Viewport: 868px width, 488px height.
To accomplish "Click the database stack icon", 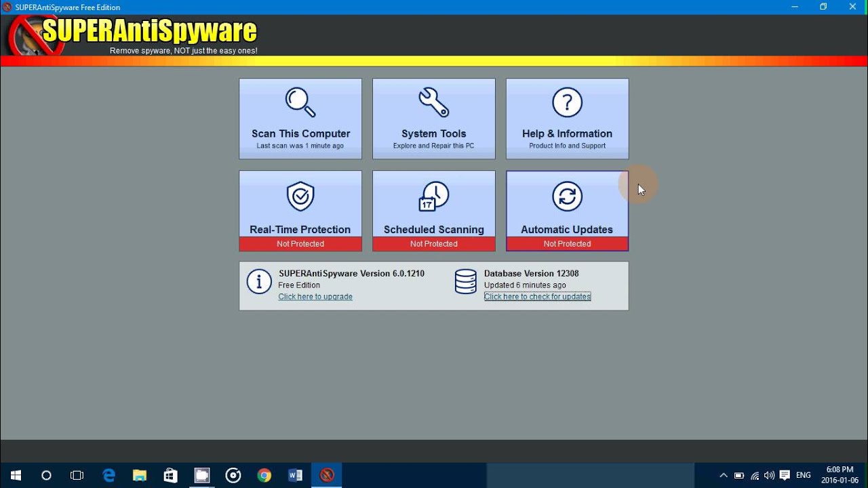I will click(466, 281).
